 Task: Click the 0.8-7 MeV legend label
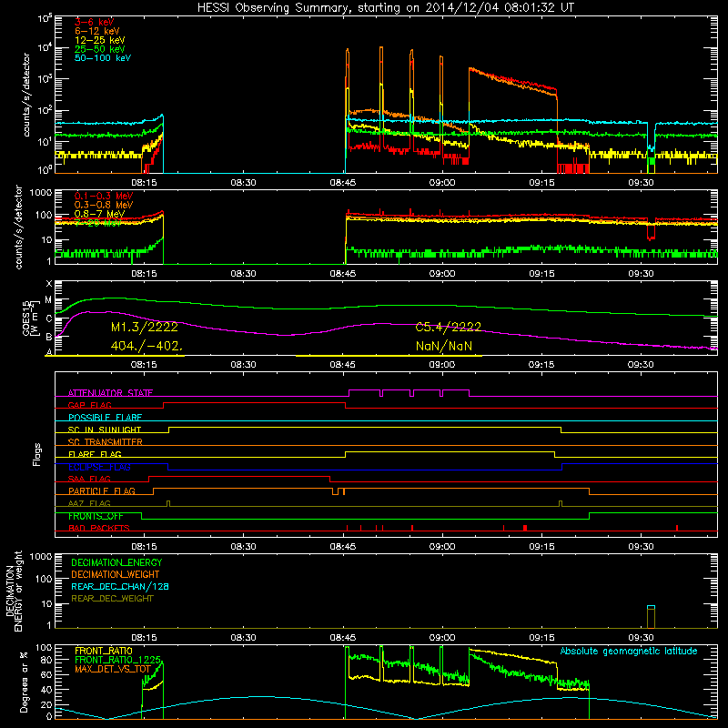tap(99, 214)
